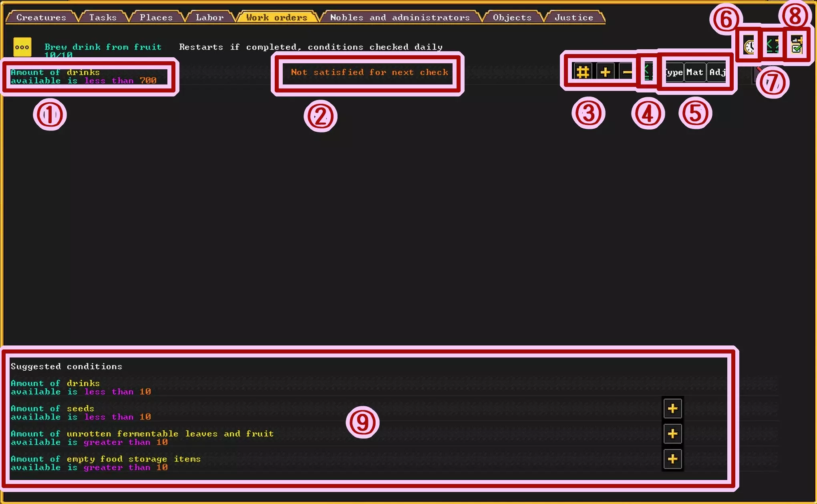This screenshot has width=817, height=504.
Task: Click the yellow three-dot icon beside Brew drink
Action: [x=22, y=47]
